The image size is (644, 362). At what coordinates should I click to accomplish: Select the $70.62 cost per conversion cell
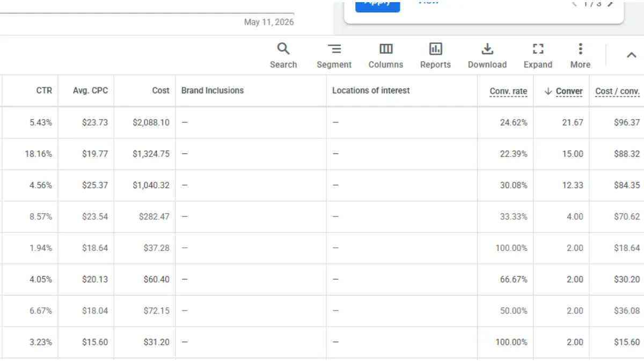pyautogui.click(x=627, y=217)
